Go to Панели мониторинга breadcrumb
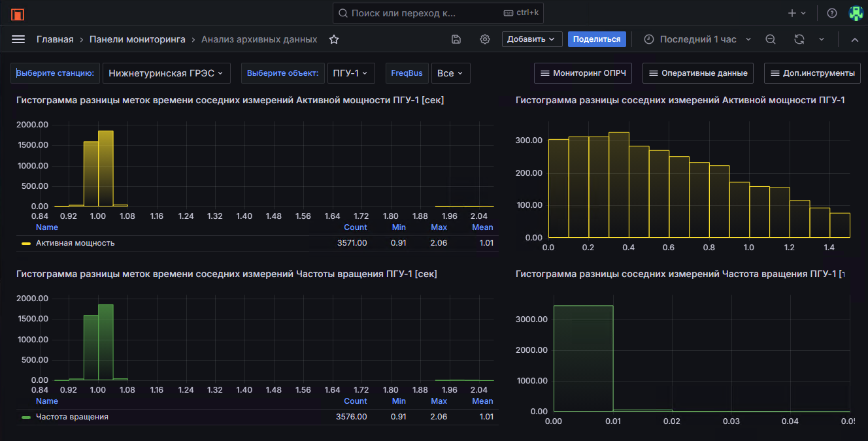Viewport: 868px width, 441px height. pyautogui.click(x=137, y=39)
